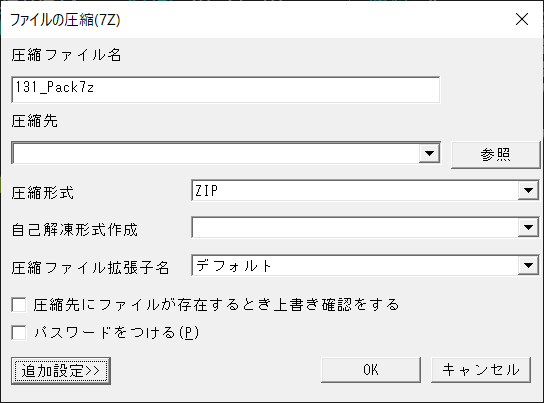Select the 圧縮形式 combo box showing ZIP
544x403 pixels.
pyautogui.click(x=365, y=190)
